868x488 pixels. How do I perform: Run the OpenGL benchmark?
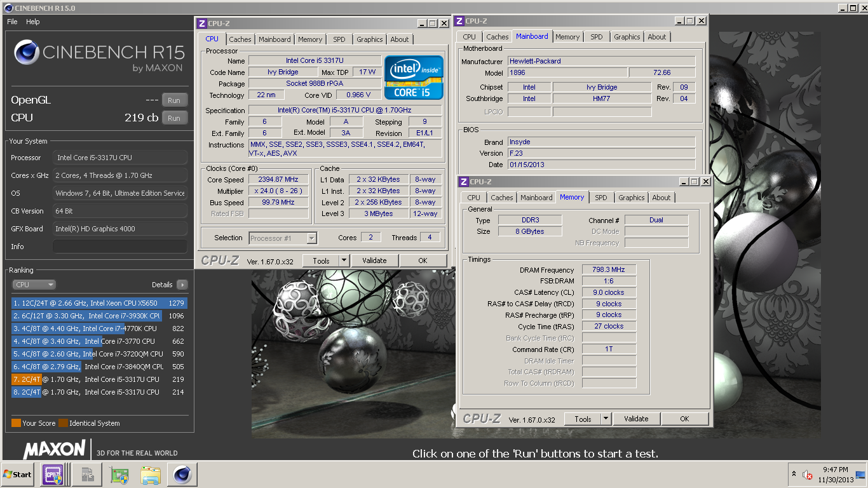tap(174, 100)
